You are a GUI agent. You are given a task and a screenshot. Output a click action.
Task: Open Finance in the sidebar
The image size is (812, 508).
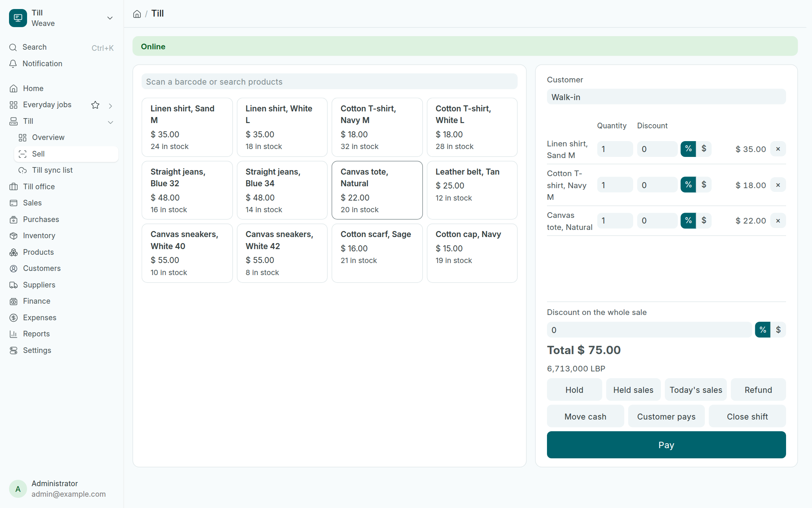click(62, 301)
